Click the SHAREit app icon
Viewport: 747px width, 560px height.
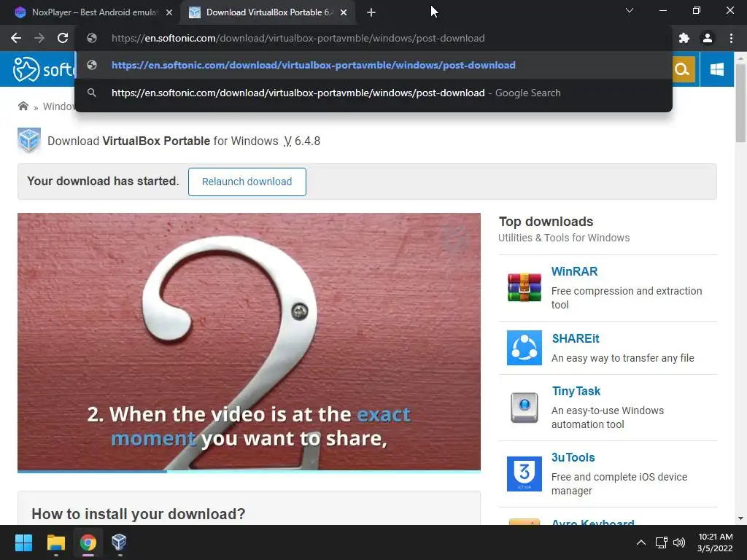(x=524, y=348)
